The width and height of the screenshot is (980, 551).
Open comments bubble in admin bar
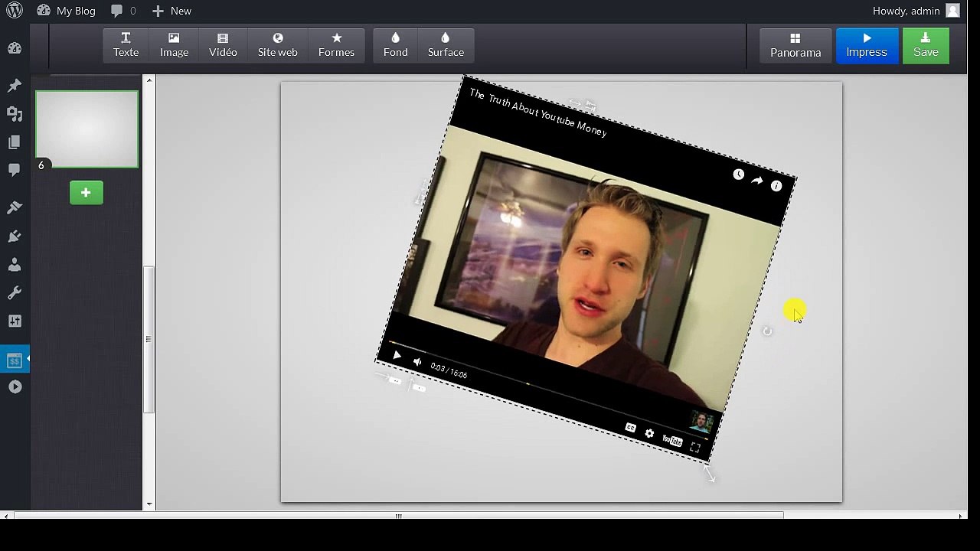[123, 11]
